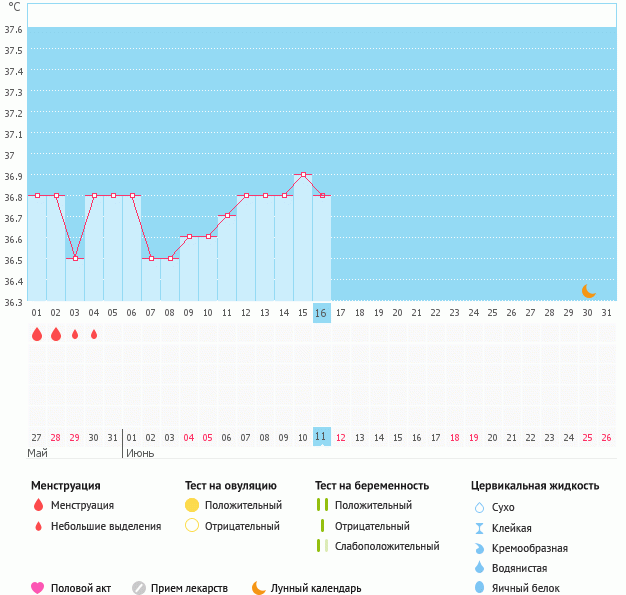The image size is (626, 595).
Task: Click the gray pill Прием лекарств icon
Action: pyautogui.click(x=139, y=588)
